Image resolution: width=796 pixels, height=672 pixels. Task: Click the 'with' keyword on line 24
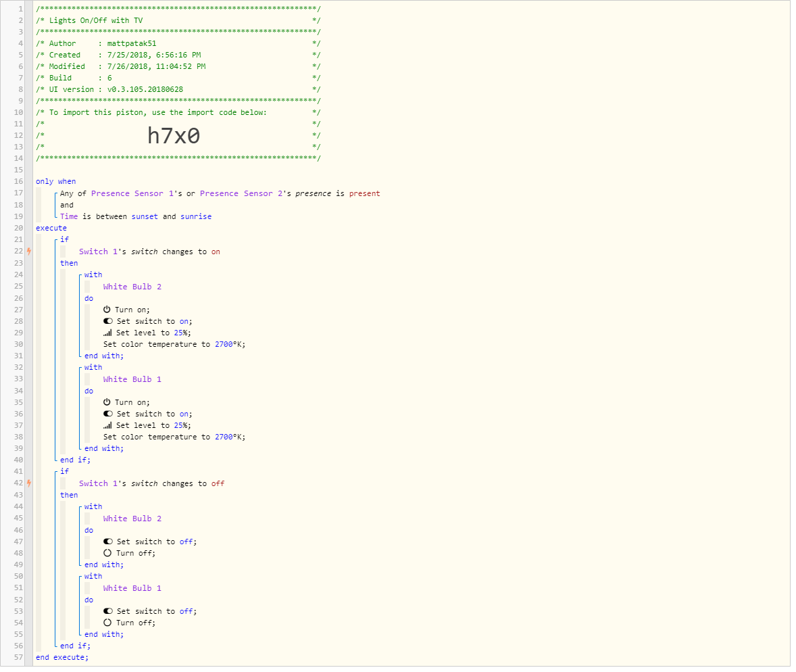point(93,274)
